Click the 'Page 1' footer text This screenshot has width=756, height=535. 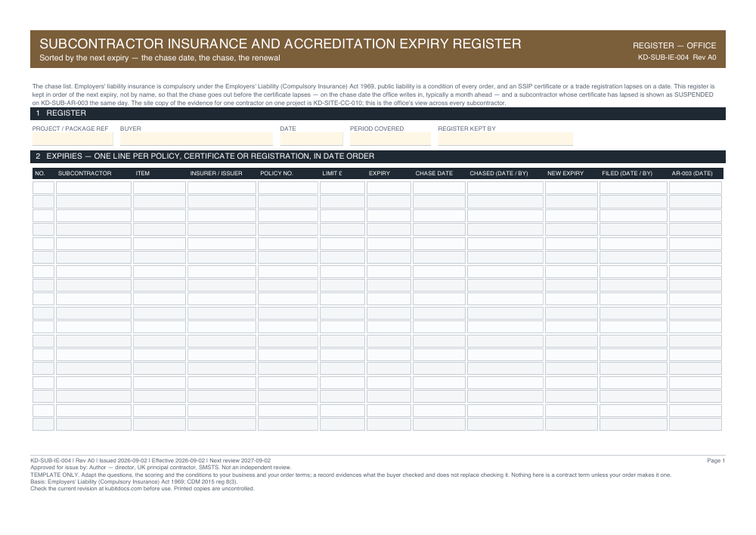(715, 461)
